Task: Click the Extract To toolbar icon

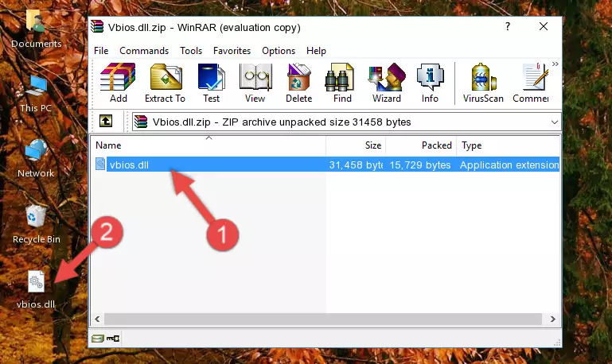Action: (165, 83)
